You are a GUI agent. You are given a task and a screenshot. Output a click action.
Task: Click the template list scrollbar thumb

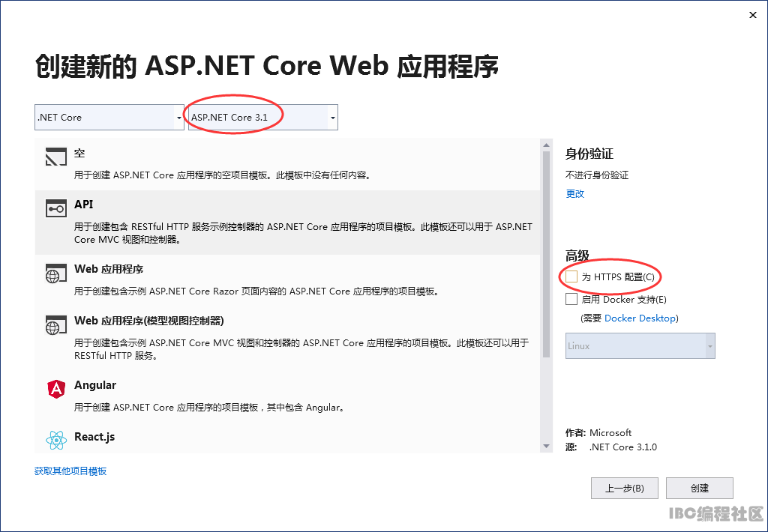point(546,255)
